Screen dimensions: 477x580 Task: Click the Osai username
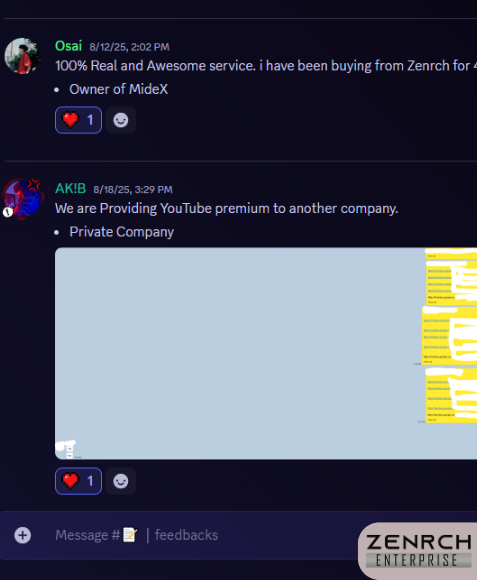coord(68,46)
